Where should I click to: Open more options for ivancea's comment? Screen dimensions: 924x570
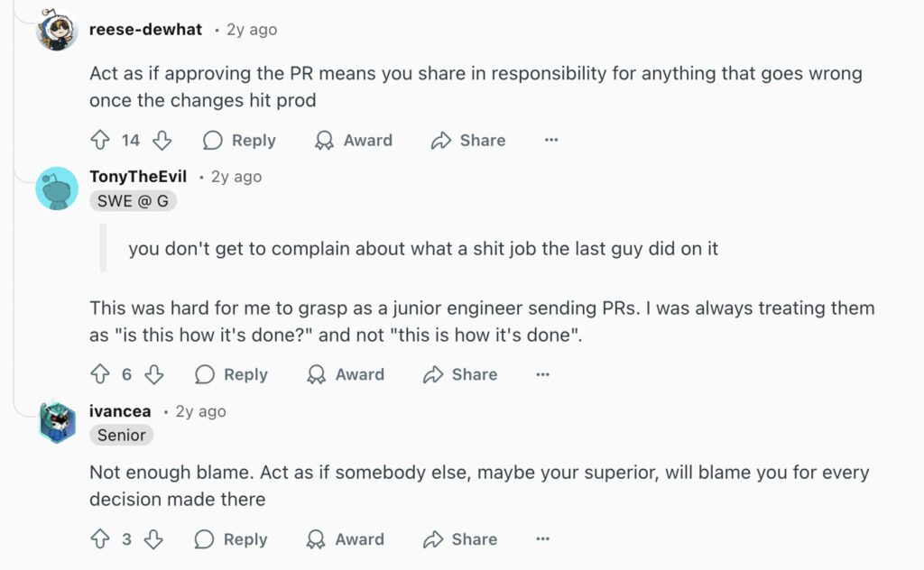[542, 539]
